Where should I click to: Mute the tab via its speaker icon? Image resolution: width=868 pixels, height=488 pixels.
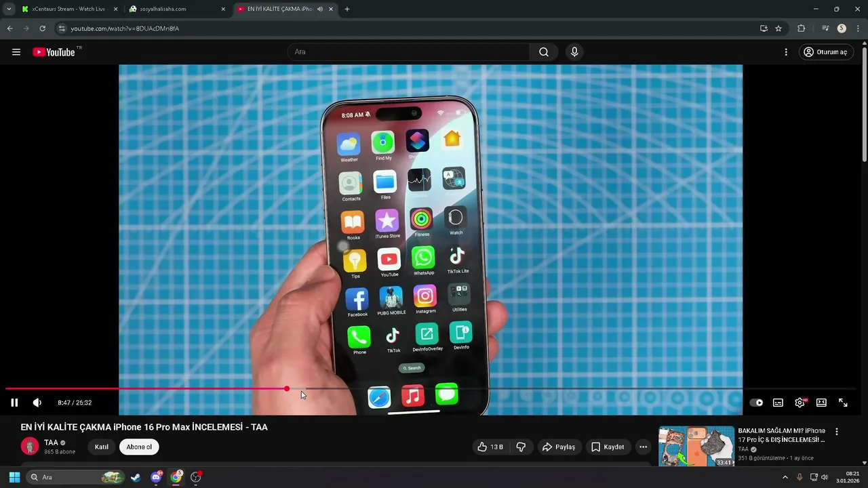(320, 9)
